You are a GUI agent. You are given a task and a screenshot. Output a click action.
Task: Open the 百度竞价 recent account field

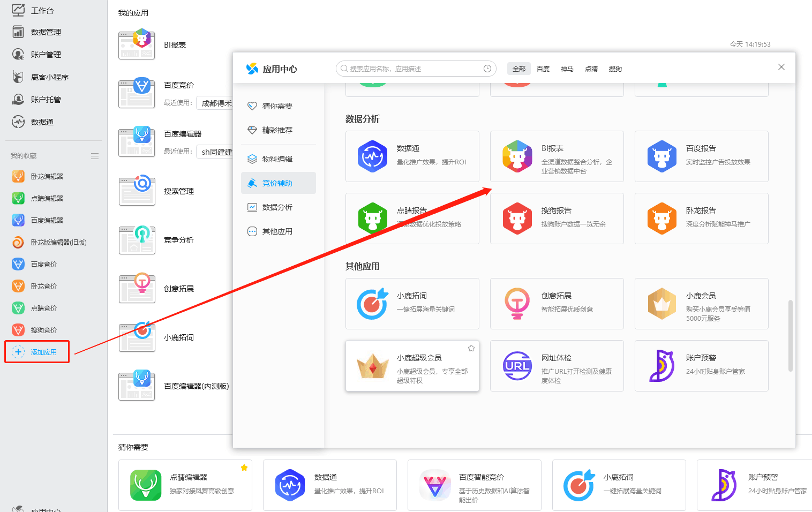(214, 103)
